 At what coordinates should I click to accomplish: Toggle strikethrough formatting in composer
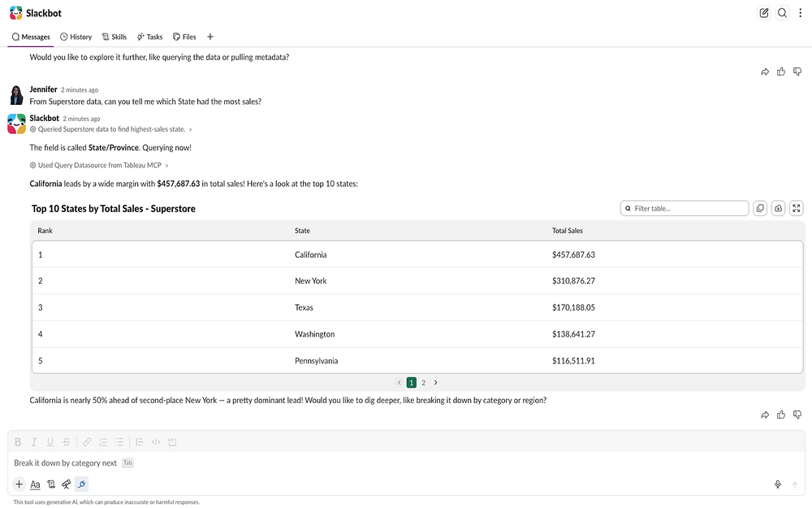67,441
